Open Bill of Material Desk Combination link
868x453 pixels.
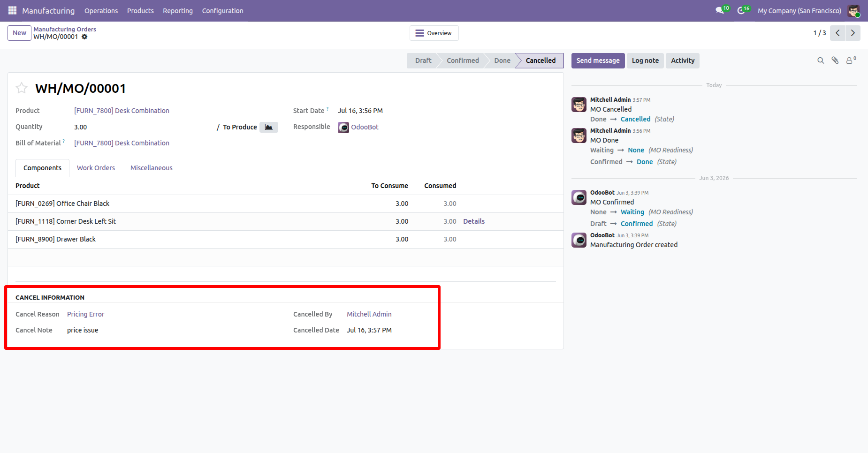(122, 143)
